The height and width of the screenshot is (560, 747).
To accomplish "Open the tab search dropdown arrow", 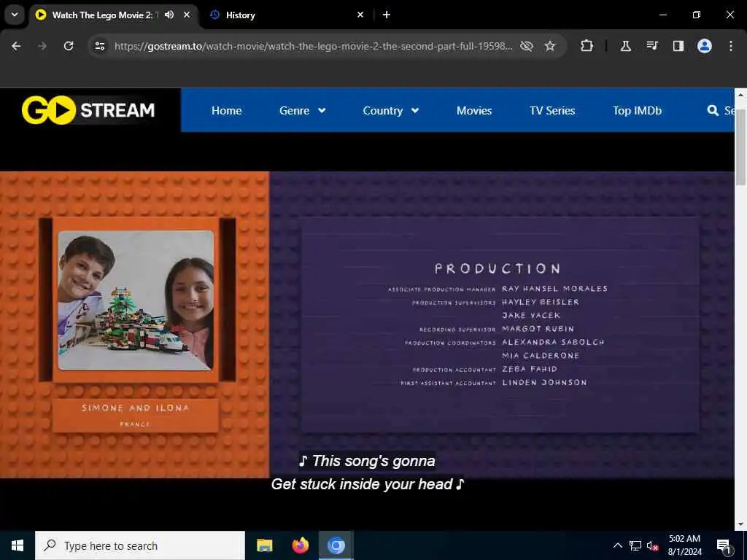I will point(15,15).
